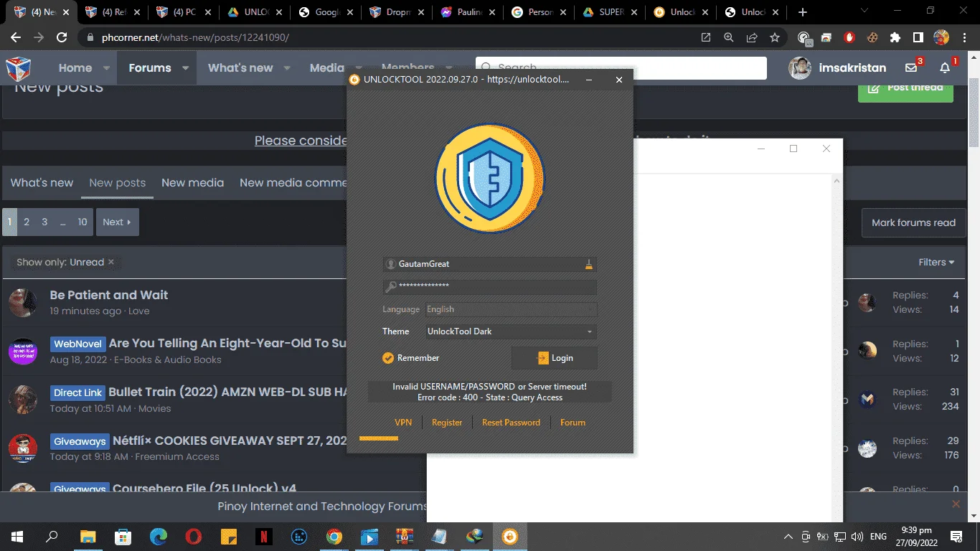The height and width of the screenshot is (551, 980).
Task: Click the shield logo in UnlockTool window
Action: (x=490, y=179)
